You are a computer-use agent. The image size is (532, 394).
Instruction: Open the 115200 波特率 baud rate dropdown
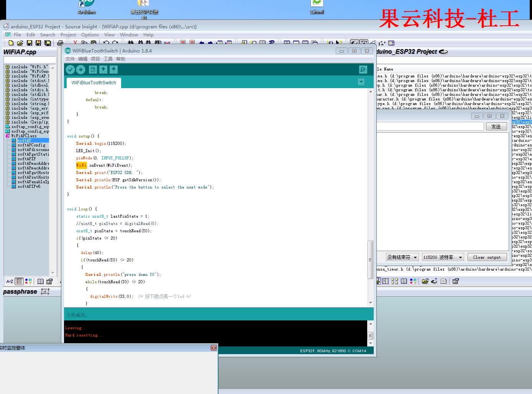(x=443, y=257)
